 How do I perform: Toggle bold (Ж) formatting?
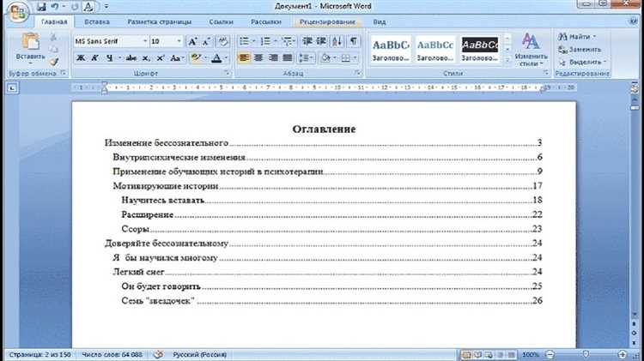pos(81,58)
